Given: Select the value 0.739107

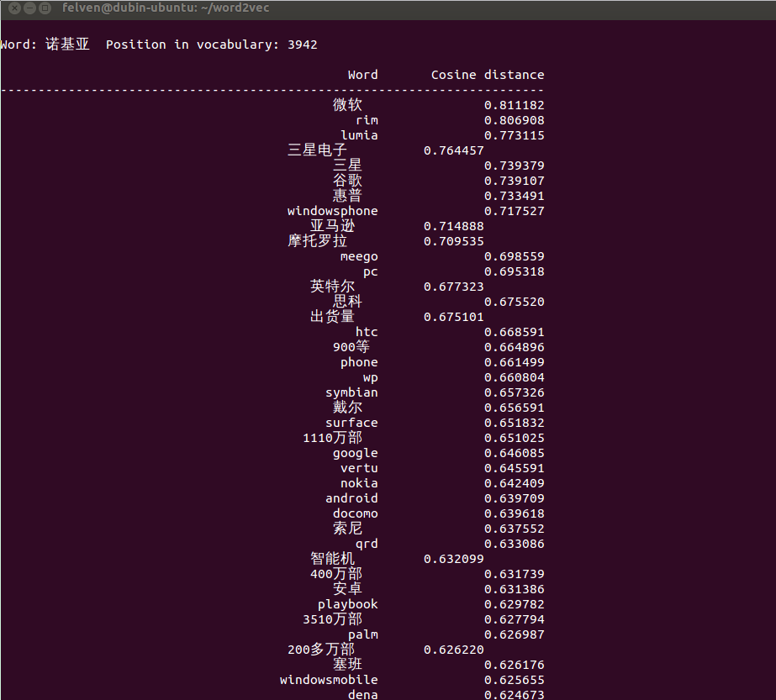Looking at the screenshot, I should point(515,181).
